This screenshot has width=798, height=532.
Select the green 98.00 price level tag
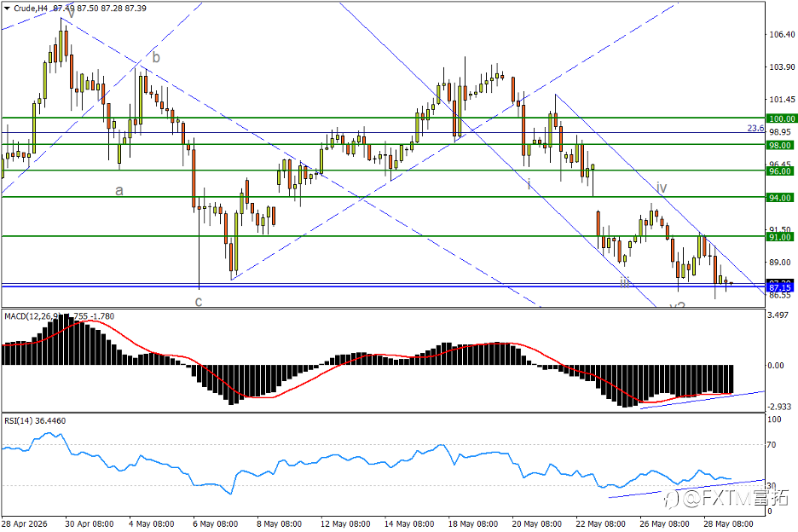tap(781, 145)
